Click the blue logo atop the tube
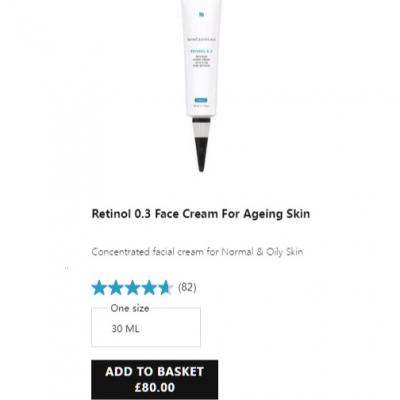The width and height of the screenshot is (400, 400). [201, 14]
